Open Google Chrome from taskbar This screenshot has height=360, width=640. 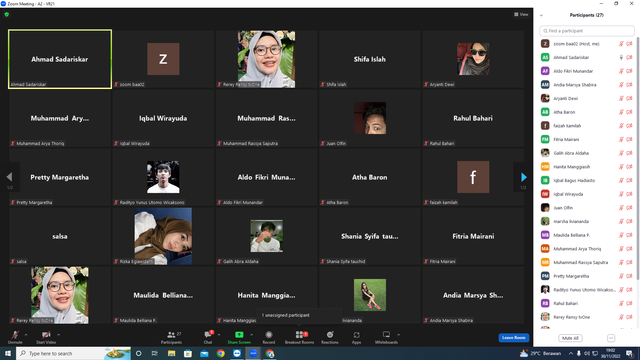click(220, 353)
